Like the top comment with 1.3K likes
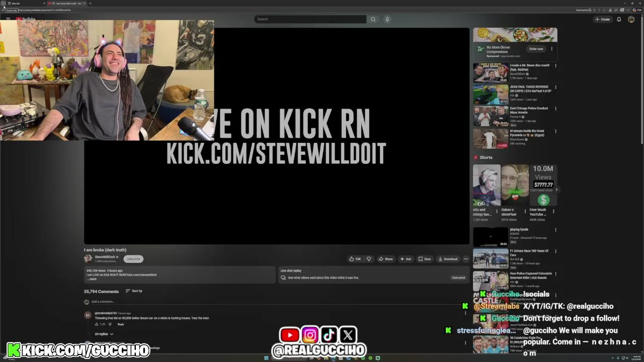The image size is (644, 362). tap(97, 324)
